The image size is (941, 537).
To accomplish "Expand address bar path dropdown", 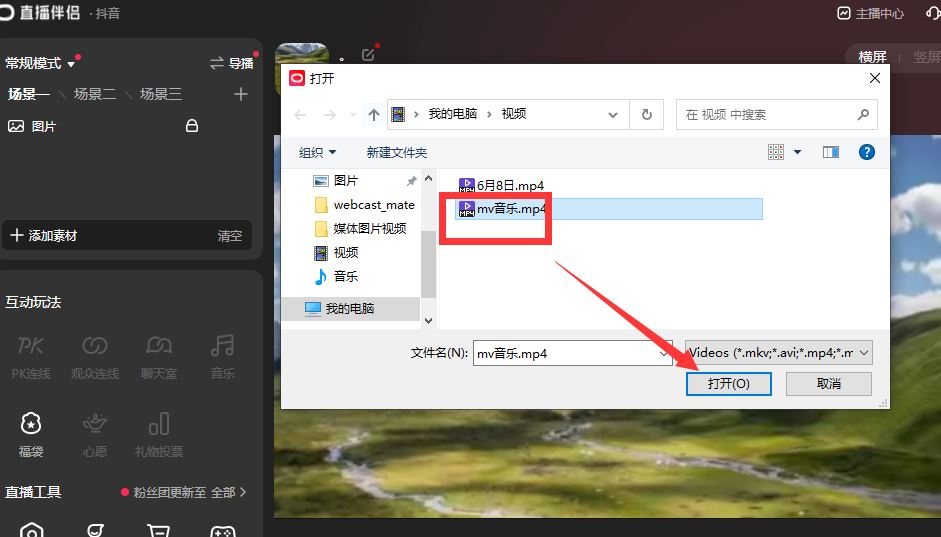I will [613, 115].
